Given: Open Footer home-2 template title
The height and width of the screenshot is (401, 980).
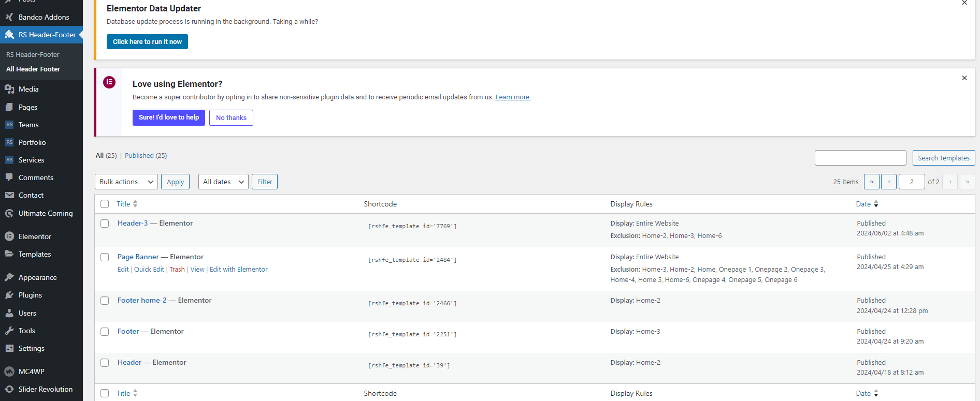Looking at the screenshot, I should (x=142, y=300).
